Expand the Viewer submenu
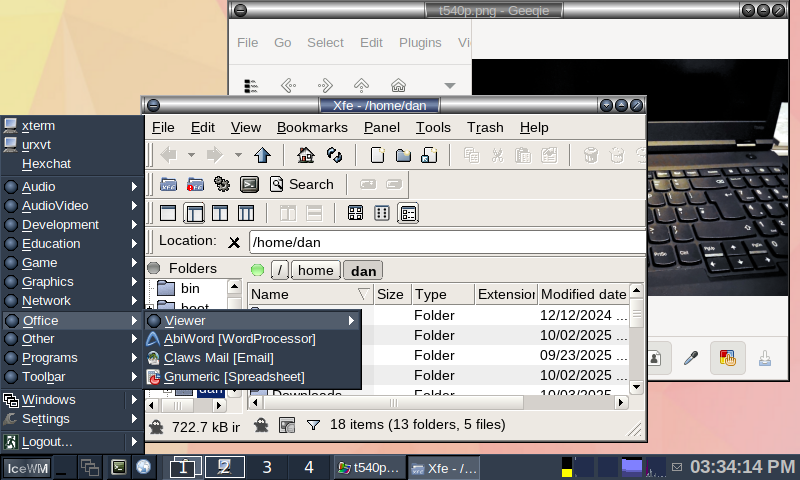Viewport: 800px width, 480px height. pyautogui.click(x=253, y=320)
